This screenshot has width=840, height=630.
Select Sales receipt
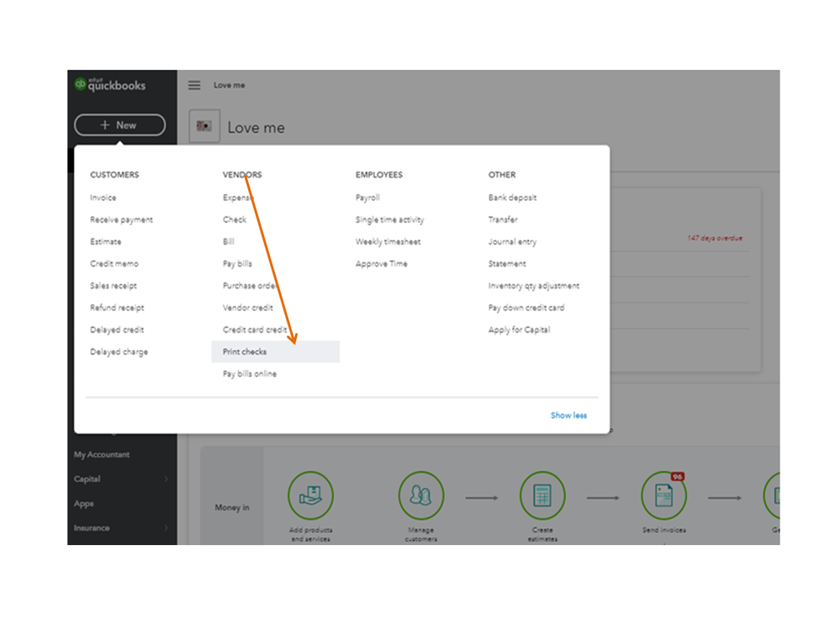114,285
